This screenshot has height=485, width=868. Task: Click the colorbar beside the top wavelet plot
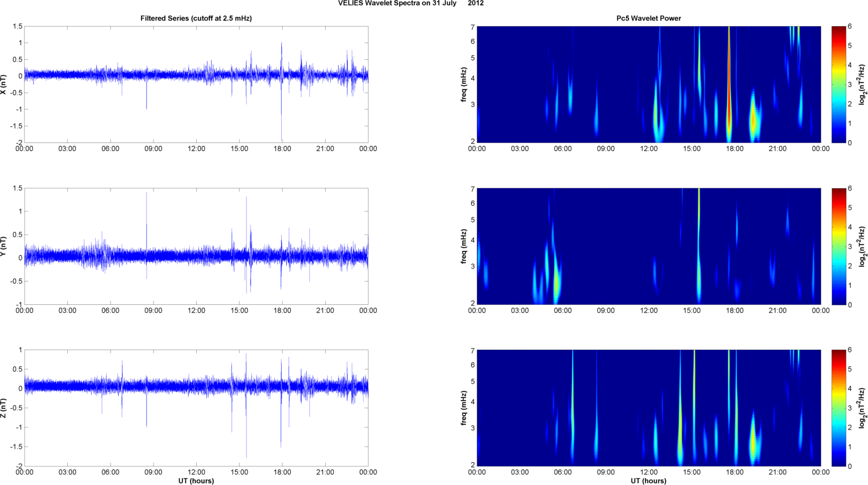(x=838, y=84)
